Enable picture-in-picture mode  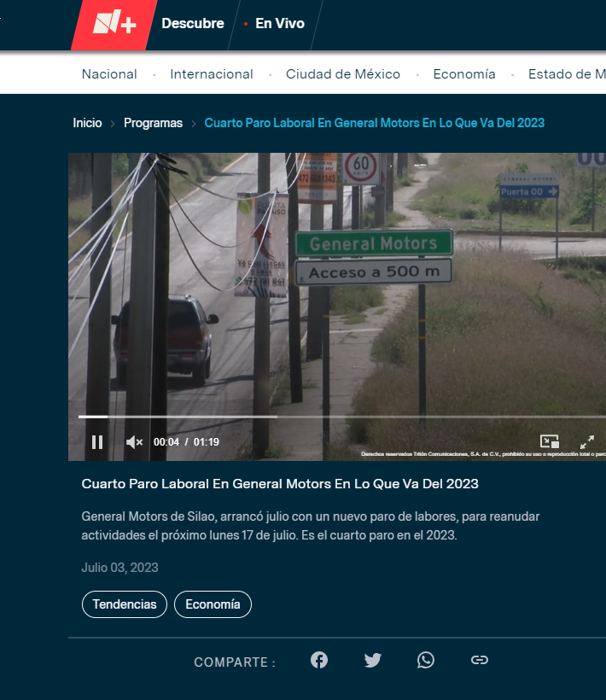550,441
